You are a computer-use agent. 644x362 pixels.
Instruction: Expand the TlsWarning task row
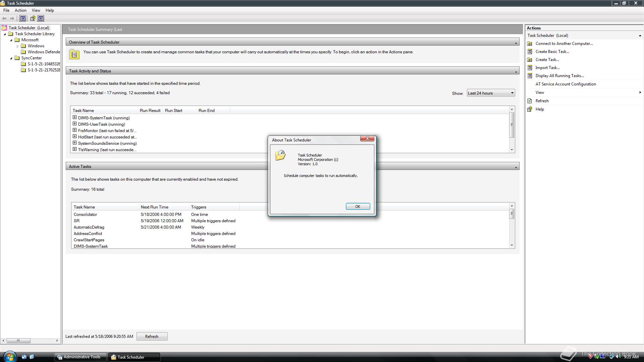pyautogui.click(x=74, y=149)
